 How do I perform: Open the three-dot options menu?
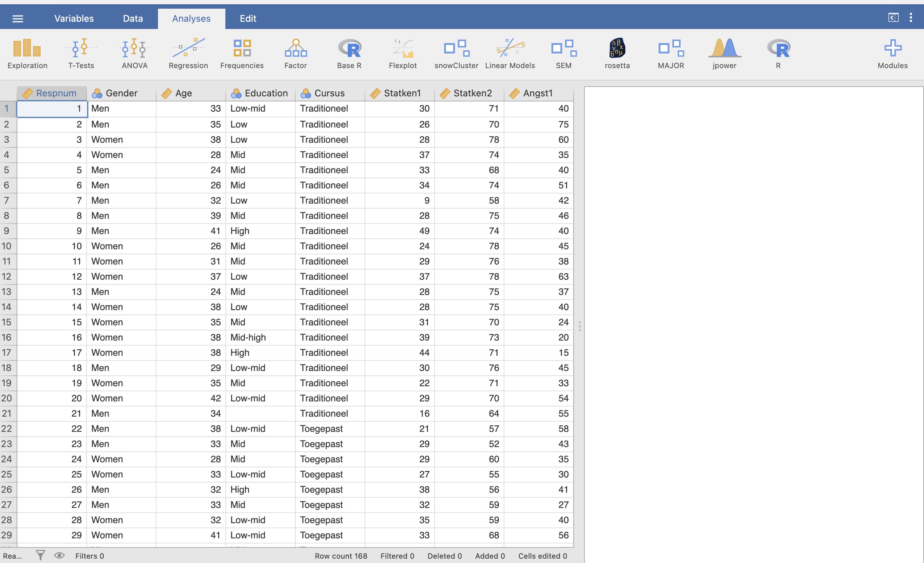click(911, 18)
